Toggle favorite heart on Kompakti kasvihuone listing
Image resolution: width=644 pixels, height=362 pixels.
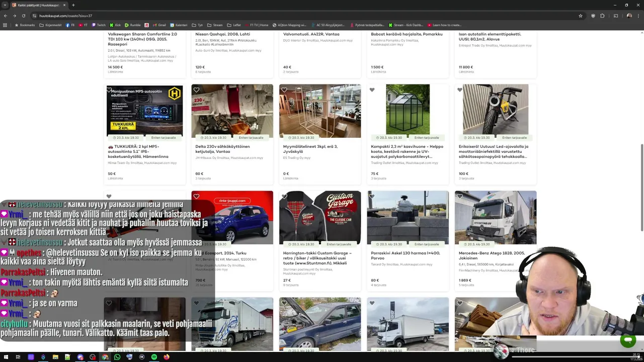tap(372, 90)
